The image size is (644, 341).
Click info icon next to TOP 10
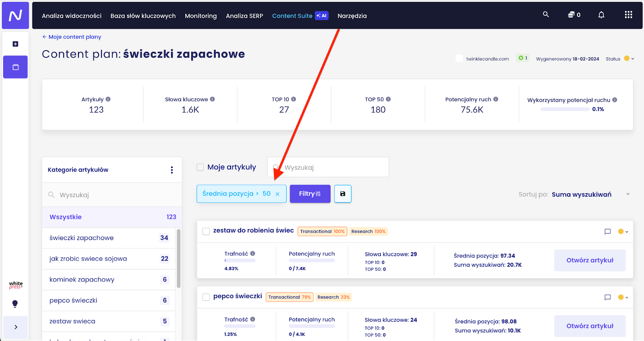click(x=293, y=99)
